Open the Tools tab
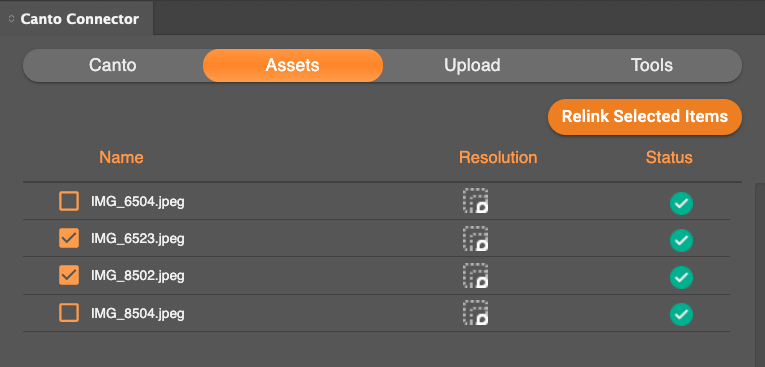 point(652,65)
